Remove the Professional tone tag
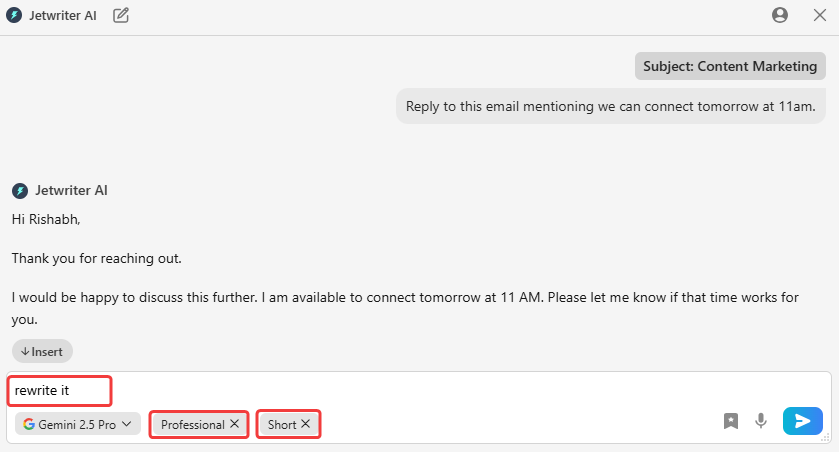Viewport: 839px width, 452px height. pos(234,424)
